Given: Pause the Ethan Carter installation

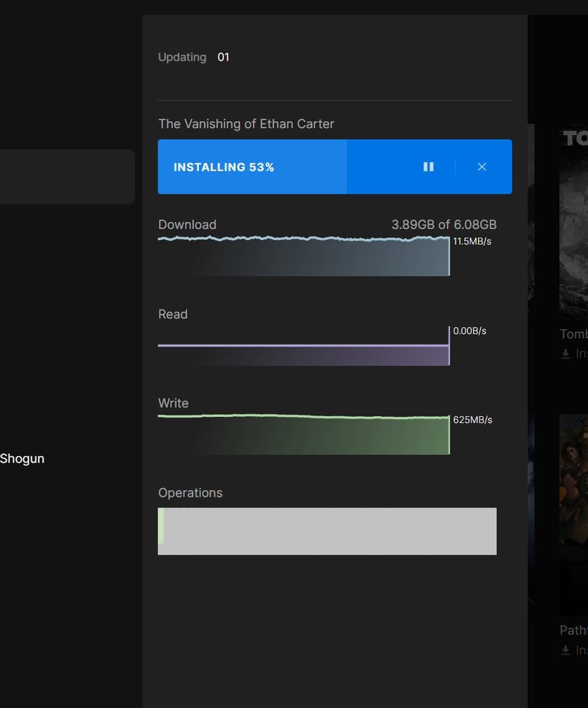Looking at the screenshot, I should pos(428,167).
